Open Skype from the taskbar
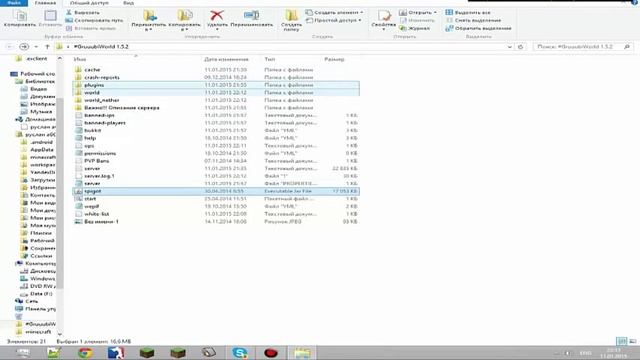This screenshot has height=360, width=640. [x=240, y=353]
